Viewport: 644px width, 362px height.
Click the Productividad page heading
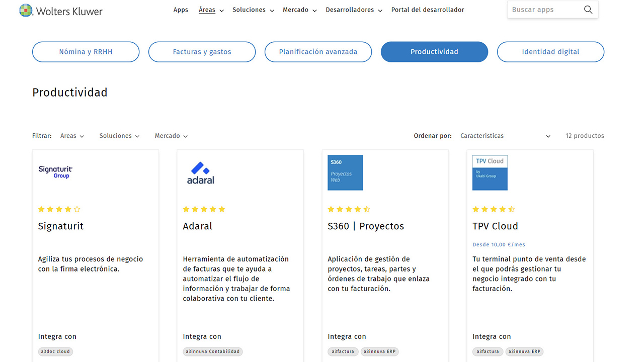coord(70,93)
